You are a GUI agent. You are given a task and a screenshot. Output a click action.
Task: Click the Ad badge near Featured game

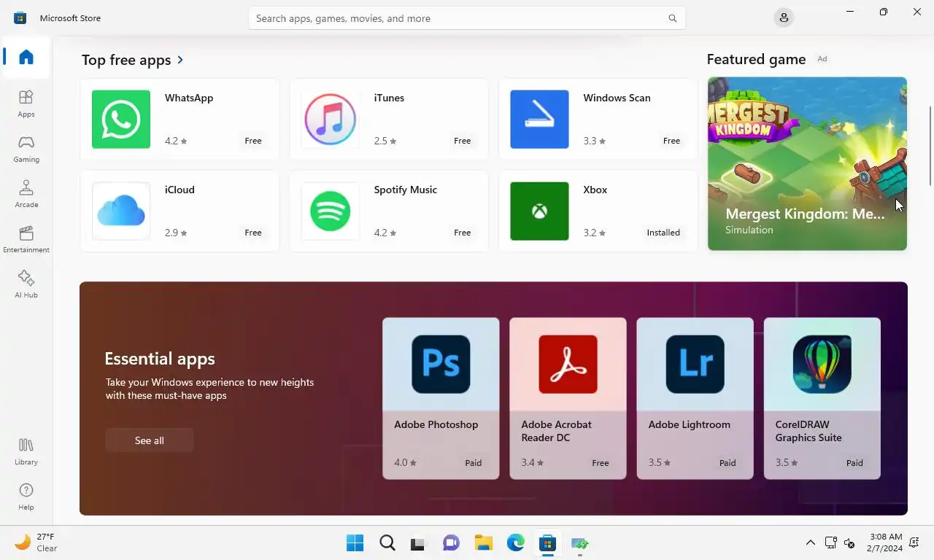point(822,59)
